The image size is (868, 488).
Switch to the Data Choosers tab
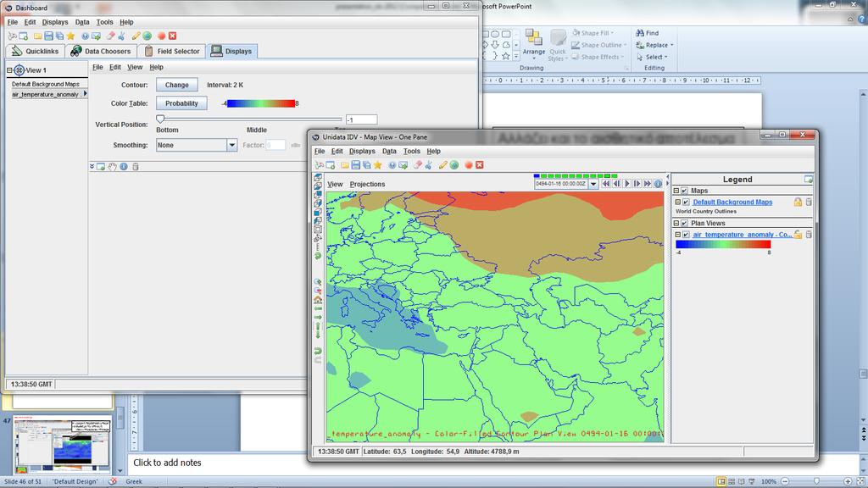coord(102,51)
